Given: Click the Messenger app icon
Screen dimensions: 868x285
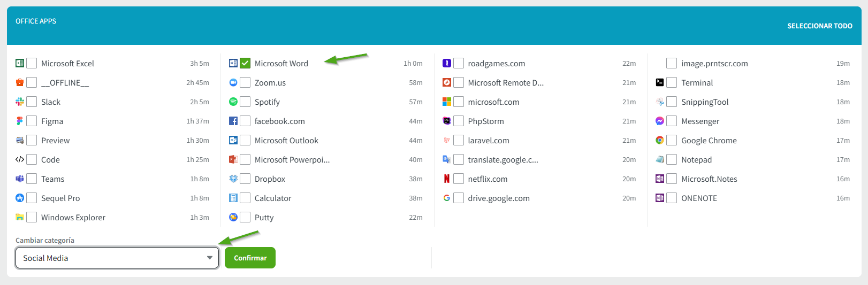Looking at the screenshot, I should 660,121.
